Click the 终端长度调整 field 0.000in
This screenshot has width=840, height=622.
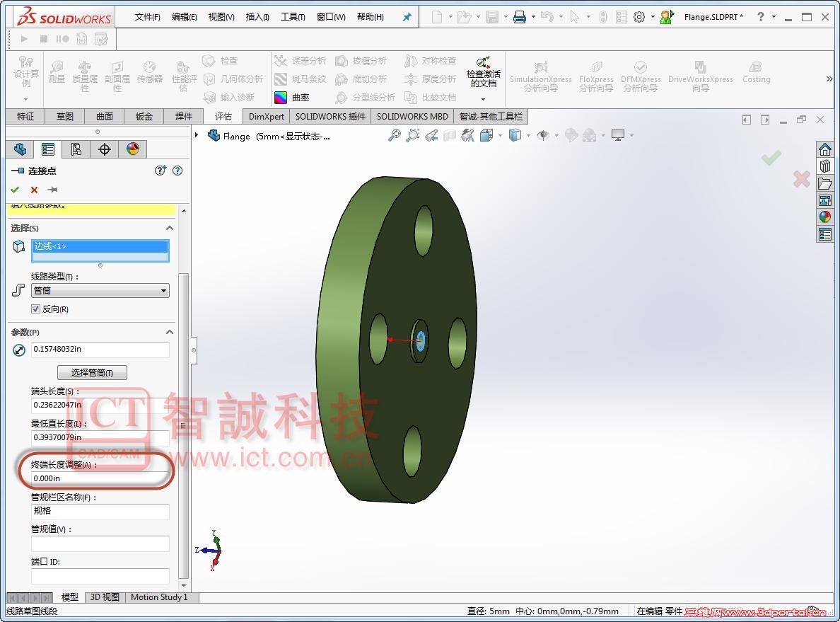pyautogui.click(x=100, y=478)
